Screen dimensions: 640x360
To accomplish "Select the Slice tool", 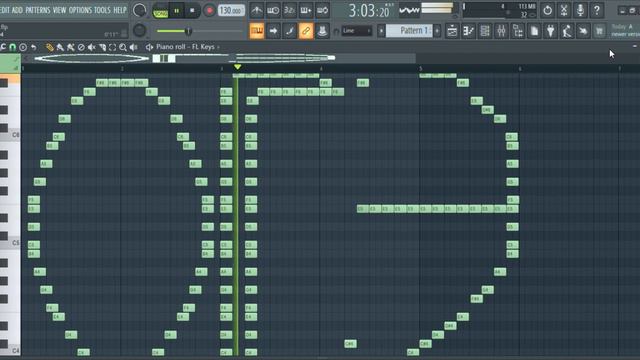I will [x=102, y=47].
